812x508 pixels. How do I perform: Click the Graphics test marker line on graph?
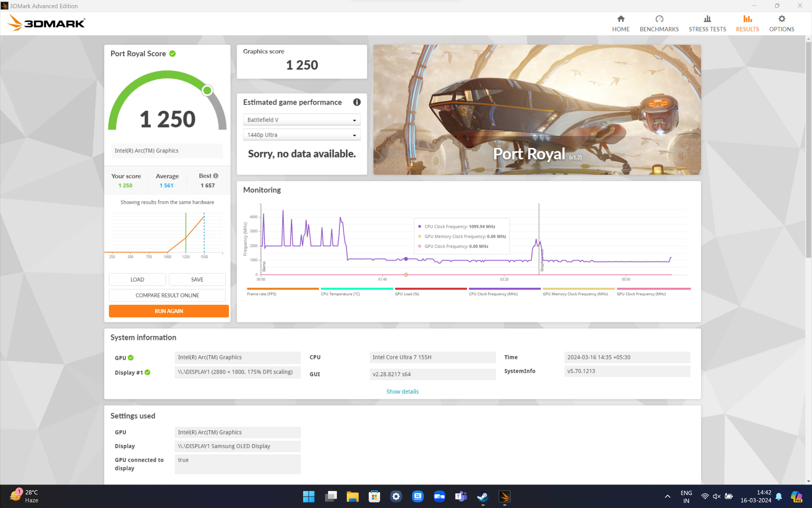[539, 239]
